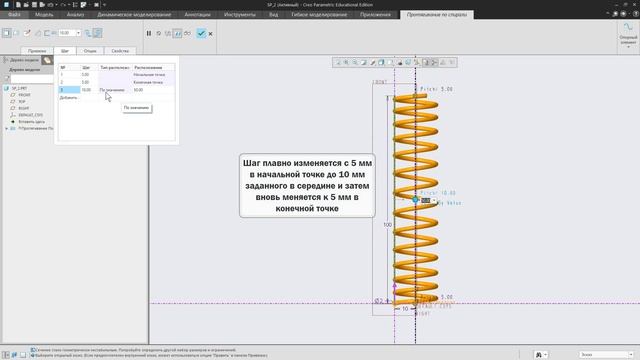640x360 pixels.
Task: Click the pitch value input field showing 10.00
Action: point(67,33)
